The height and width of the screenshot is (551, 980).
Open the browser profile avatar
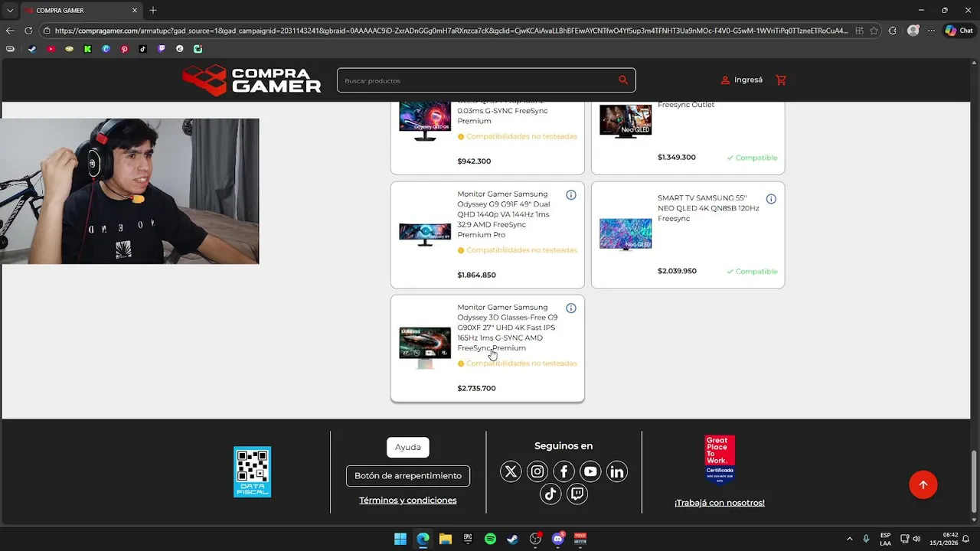pos(913,31)
